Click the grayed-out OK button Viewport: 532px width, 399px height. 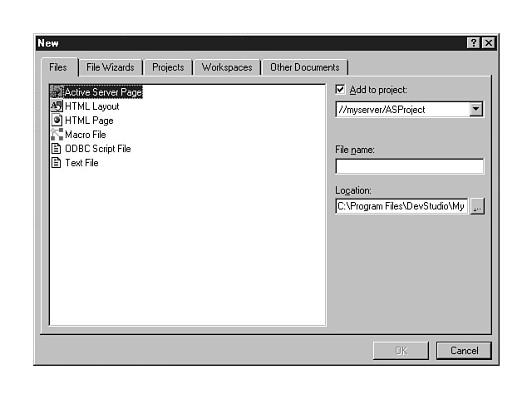pos(401,351)
